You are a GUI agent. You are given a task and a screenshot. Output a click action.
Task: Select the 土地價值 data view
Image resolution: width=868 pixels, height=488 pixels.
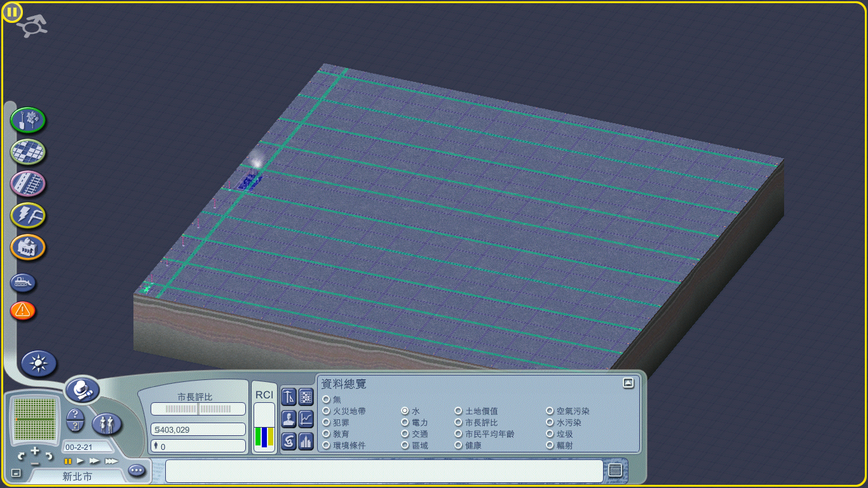pyautogui.click(x=458, y=411)
